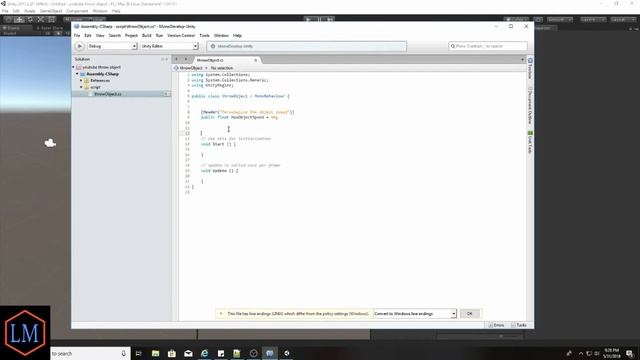This screenshot has width=640, height=360.
Task: Click line 9 with the public float MaxObjectSpeed declaration
Action: point(239,117)
